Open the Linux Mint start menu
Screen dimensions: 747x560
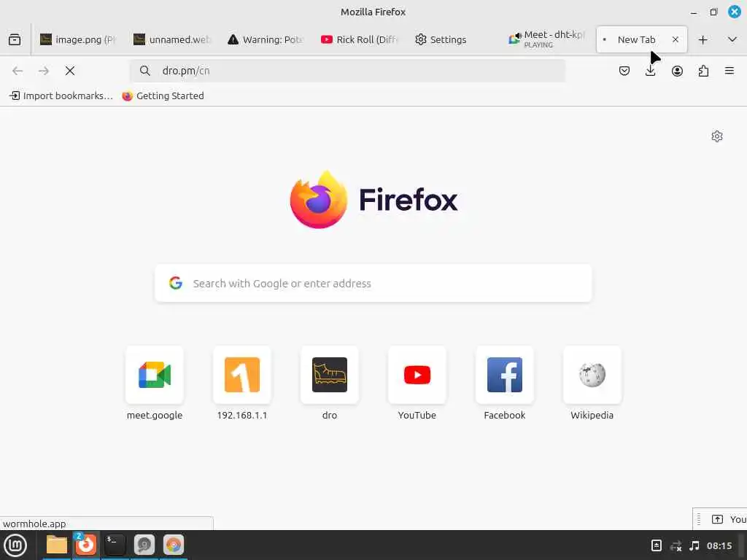coord(15,545)
